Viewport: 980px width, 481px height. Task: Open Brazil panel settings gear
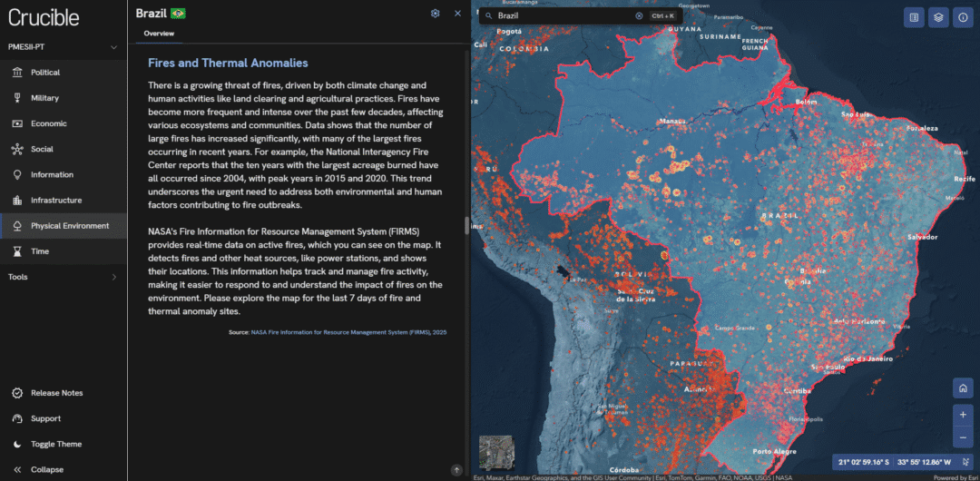pos(436,14)
